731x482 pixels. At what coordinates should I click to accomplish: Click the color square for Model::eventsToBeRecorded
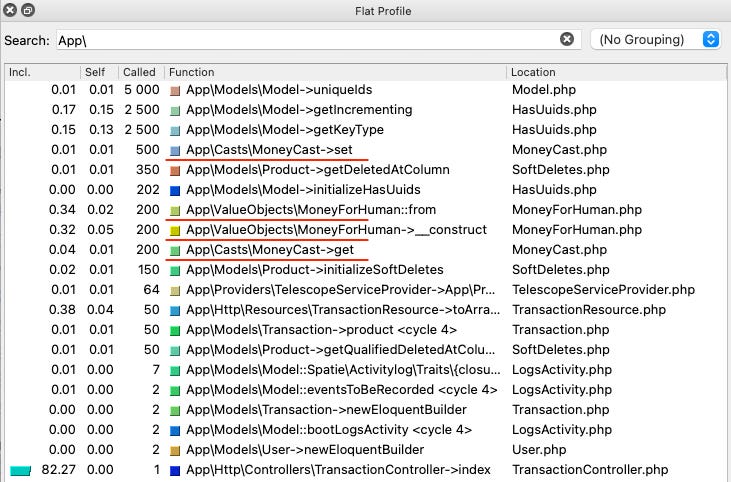tap(175, 391)
